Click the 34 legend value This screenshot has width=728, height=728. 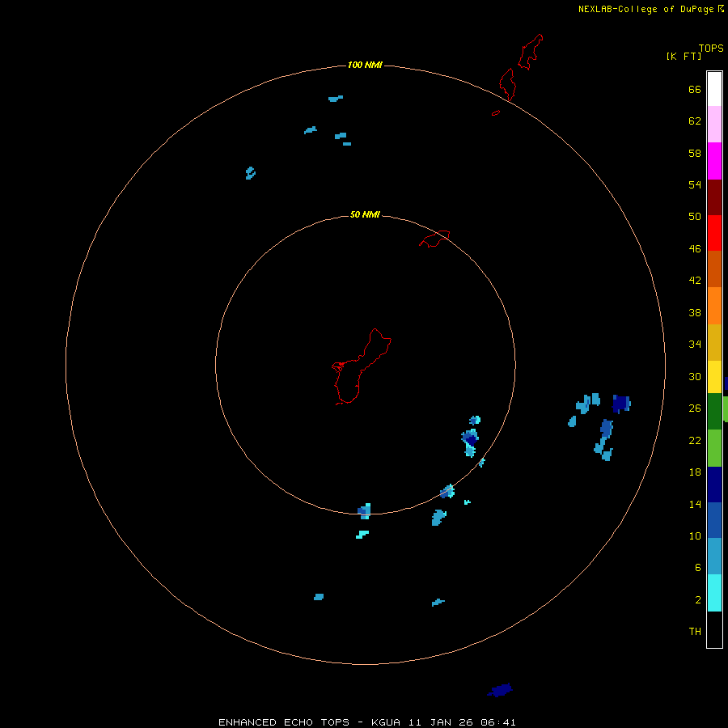pos(695,345)
